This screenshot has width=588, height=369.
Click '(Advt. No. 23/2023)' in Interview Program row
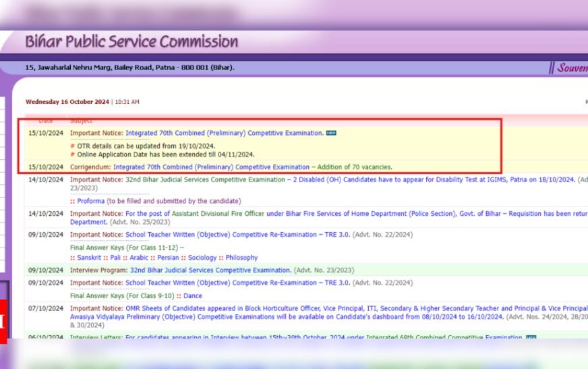pyautogui.click(x=324, y=271)
